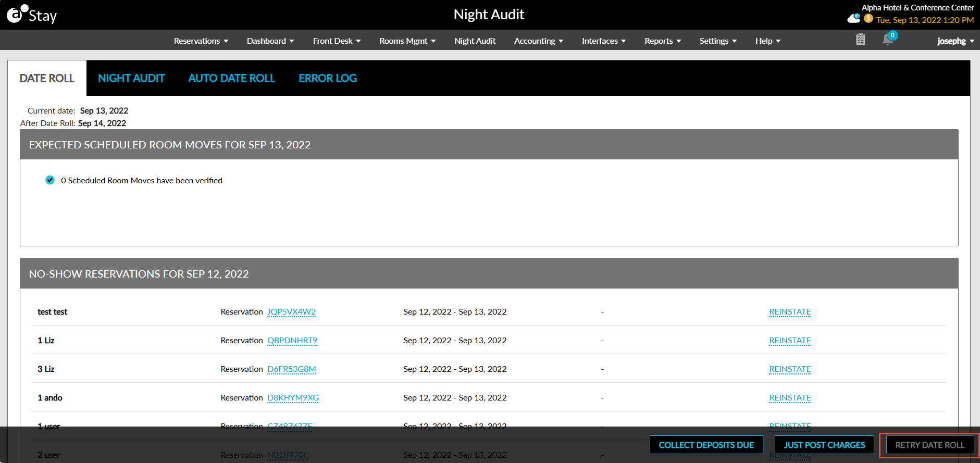Expand the Accounting menu
The height and width of the screenshot is (463, 980).
coord(539,41)
